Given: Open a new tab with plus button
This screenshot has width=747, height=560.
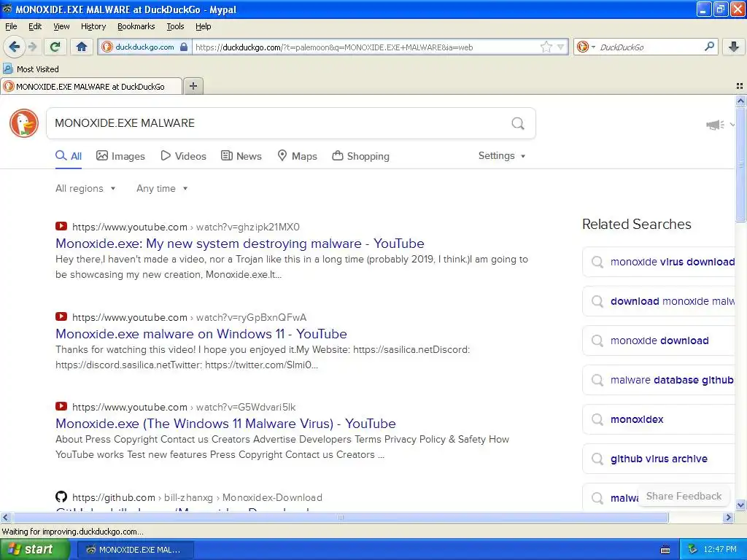Looking at the screenshot, I should (193, 86).
